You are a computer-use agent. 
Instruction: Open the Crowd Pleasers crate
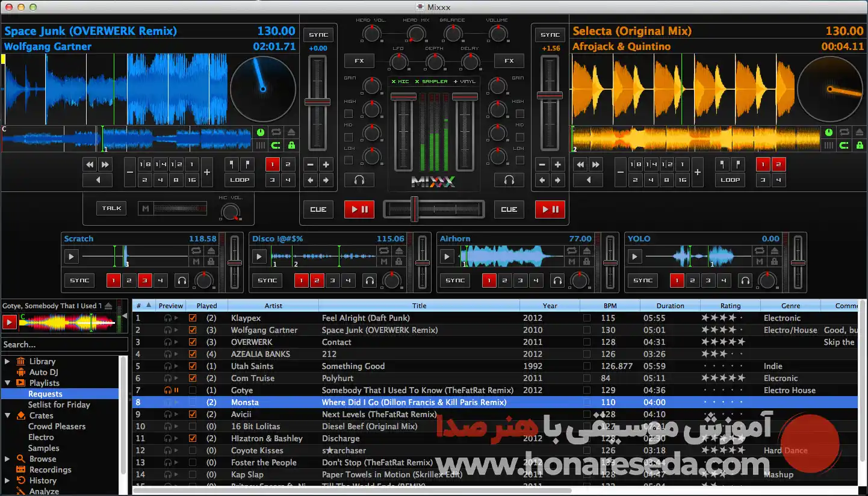(57, 426)
